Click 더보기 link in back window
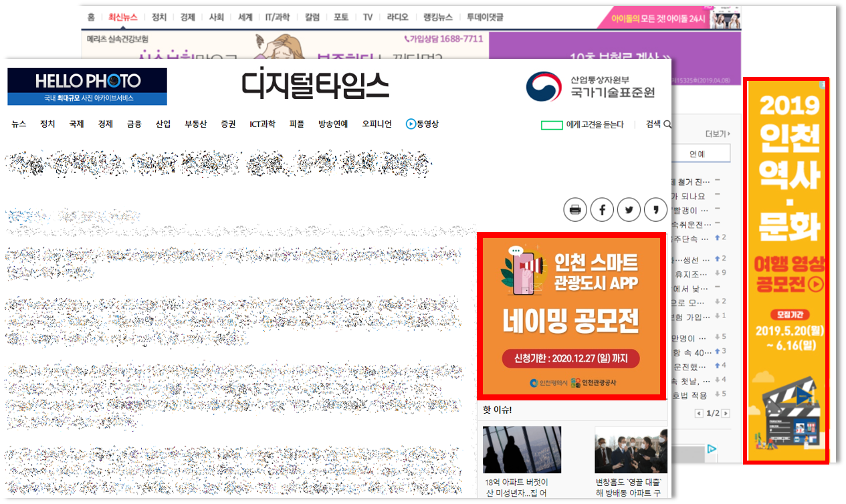 click(718, 134)
